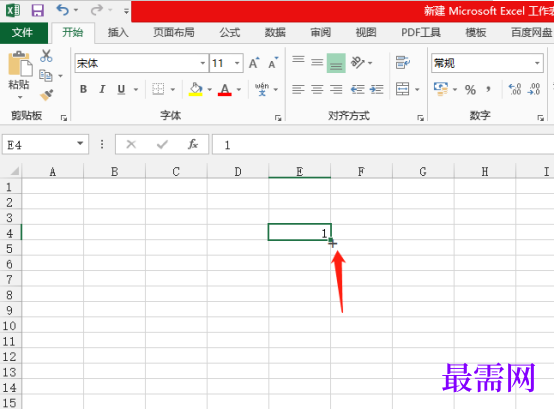This screenshot has width=554, height=409.
Task: Open the 文件 menu
Action: (23, 33)
